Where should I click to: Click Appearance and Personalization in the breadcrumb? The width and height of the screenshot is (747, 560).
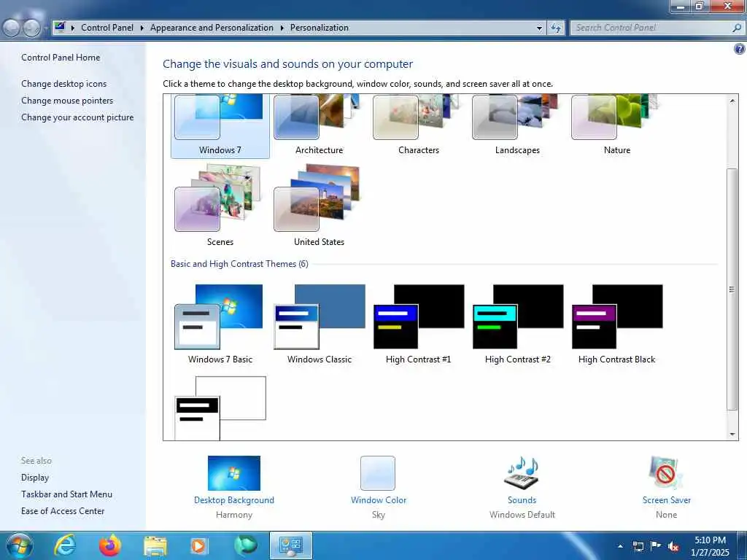(x=212, y=28)
